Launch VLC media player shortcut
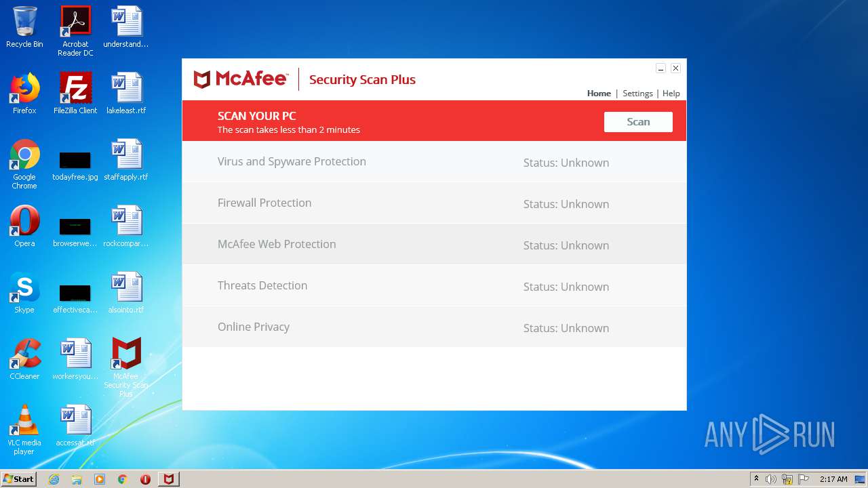This screenshot has width=868, height=488. point(24,430)
